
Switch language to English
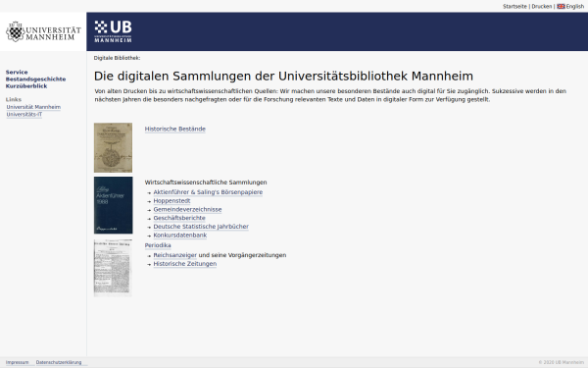(x=574, y=7)
